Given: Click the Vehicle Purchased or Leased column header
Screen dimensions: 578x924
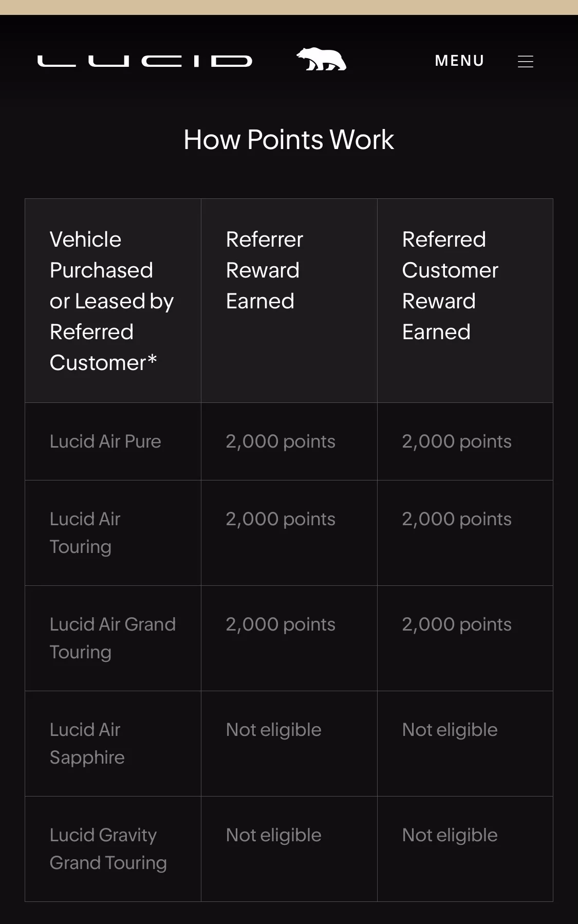Looking at the screenshot, I should coord(113,301).
